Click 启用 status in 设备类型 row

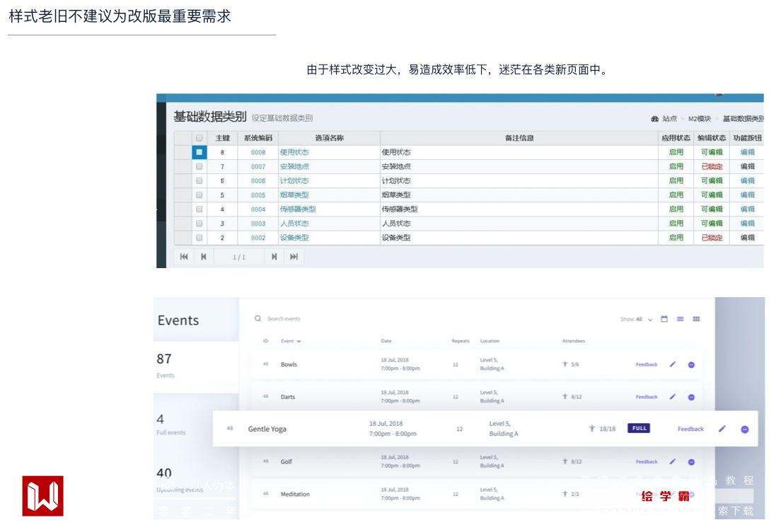pyautogui.click(x=676, y=238)
